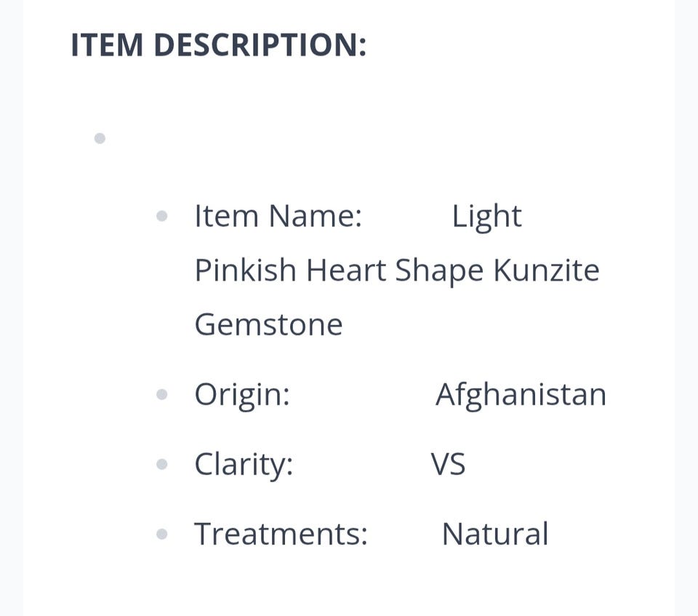Click the 'Clarity:' label
The height and width of the screenshot is (616, 698).
pyautogui.click(x=244, y=464)
